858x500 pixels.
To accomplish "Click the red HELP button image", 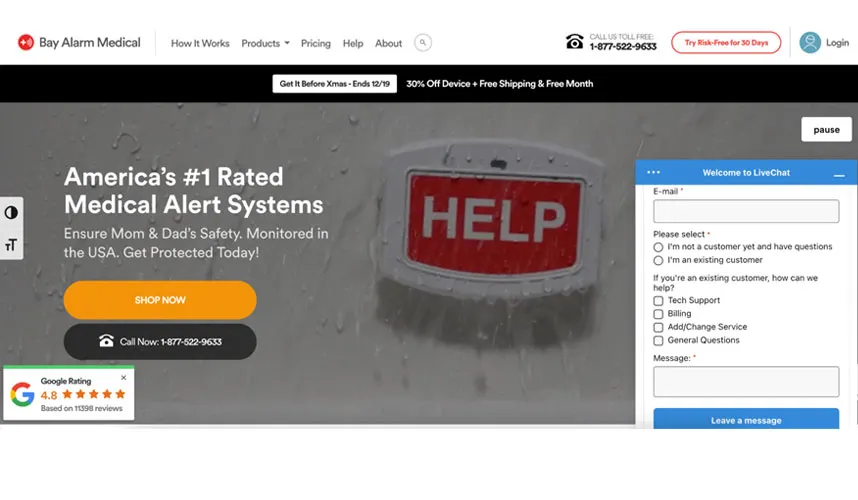I will (x=494, y=222).
